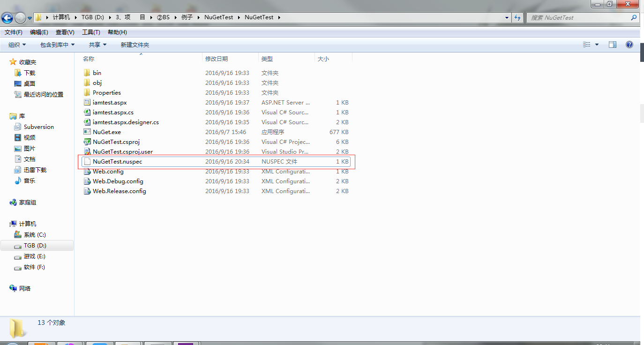
Task: Open the 帮助(H) menu
Action: 117,32
